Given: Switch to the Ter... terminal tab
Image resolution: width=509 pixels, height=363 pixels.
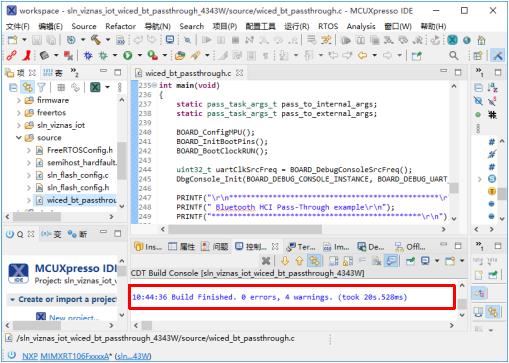Looking at the screenshot, I should coord(301,247).
